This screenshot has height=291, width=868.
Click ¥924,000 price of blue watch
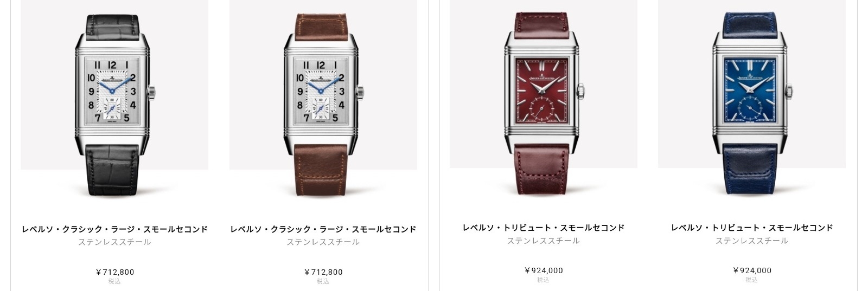(x=752, y=270)
